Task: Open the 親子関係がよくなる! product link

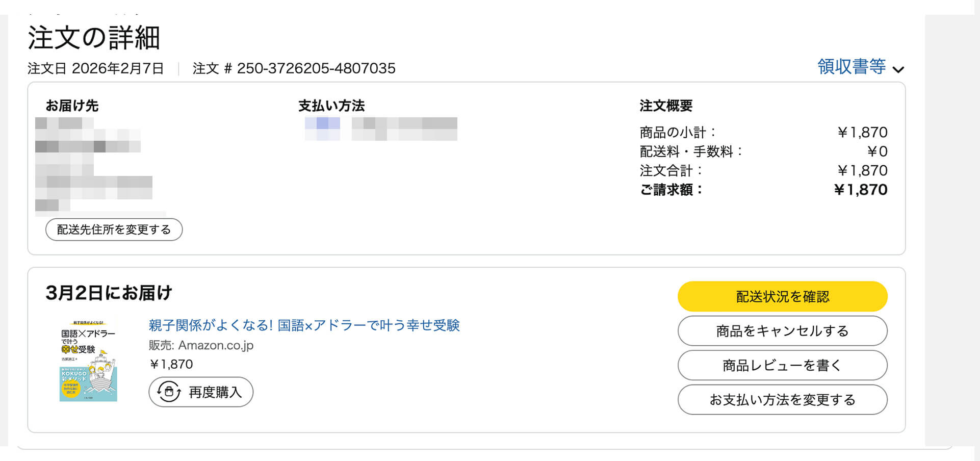Action: click(304, 325)
